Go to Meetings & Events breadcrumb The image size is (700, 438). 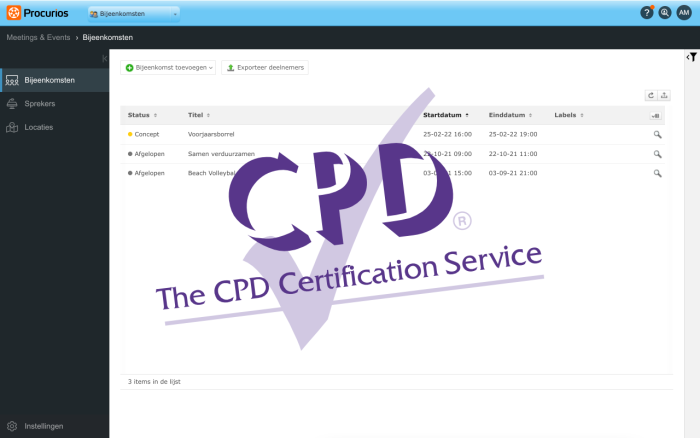[x=38, y=38]
